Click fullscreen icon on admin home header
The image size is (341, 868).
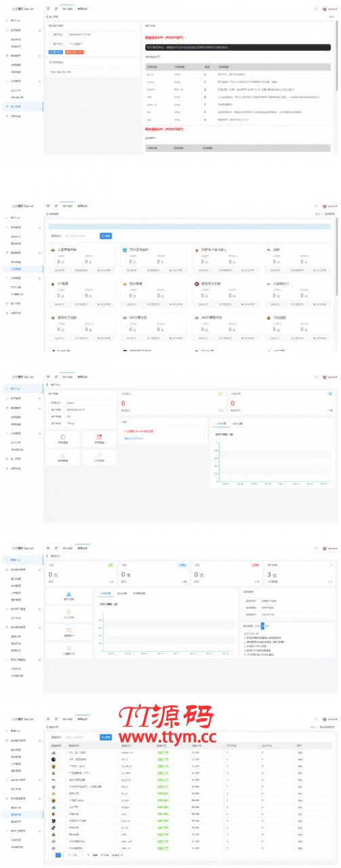pos(316,548)
